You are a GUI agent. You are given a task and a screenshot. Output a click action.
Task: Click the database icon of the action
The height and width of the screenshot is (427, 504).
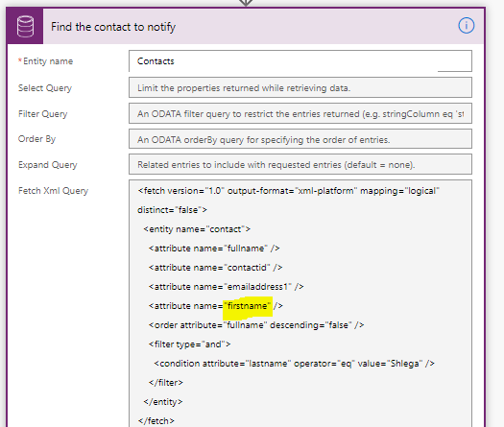25,26
